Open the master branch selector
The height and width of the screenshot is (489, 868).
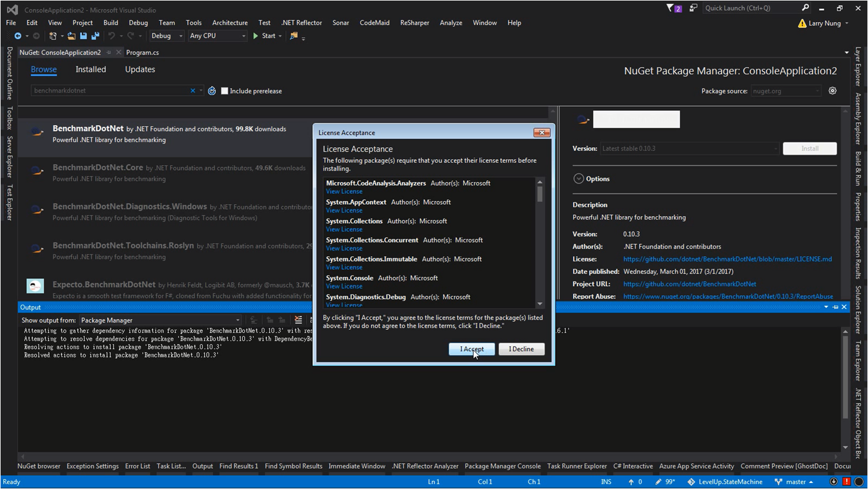click(794, 482)
